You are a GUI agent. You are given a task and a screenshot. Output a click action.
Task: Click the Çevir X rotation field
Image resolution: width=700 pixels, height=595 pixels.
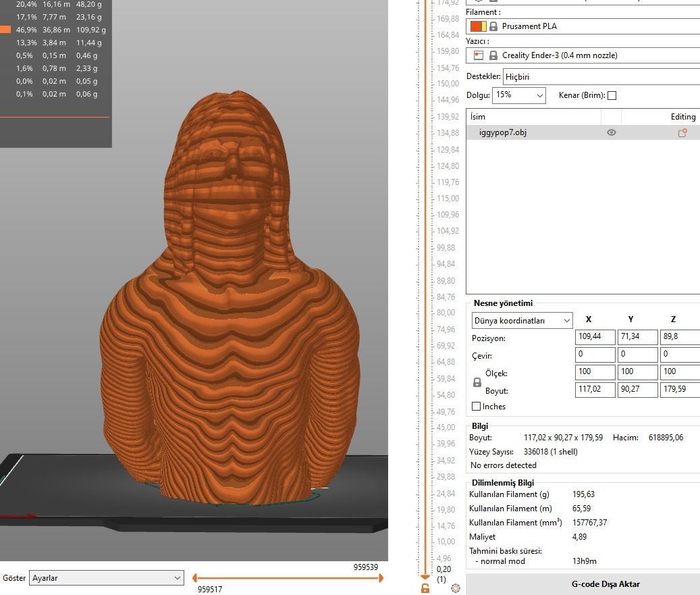point(595,354)
